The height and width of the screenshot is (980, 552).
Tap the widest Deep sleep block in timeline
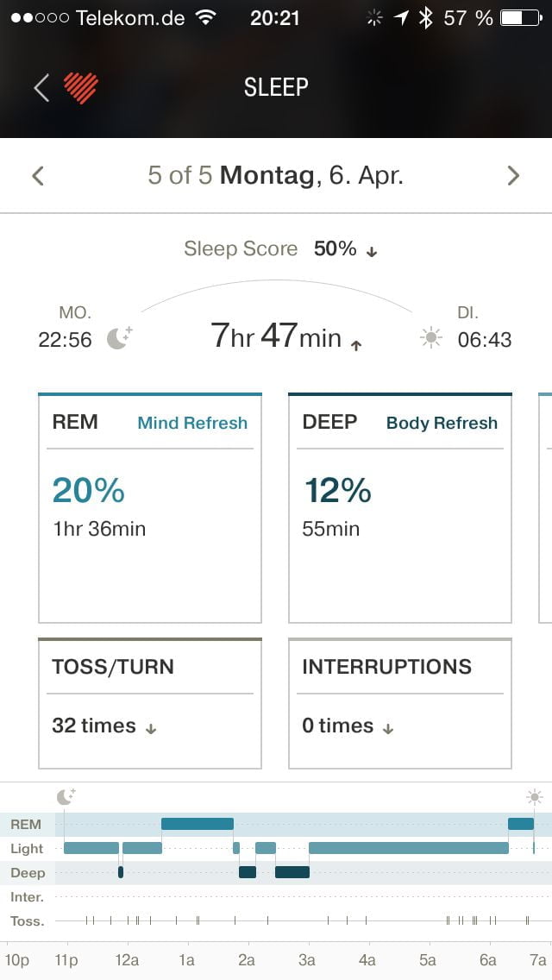(292, 872)
